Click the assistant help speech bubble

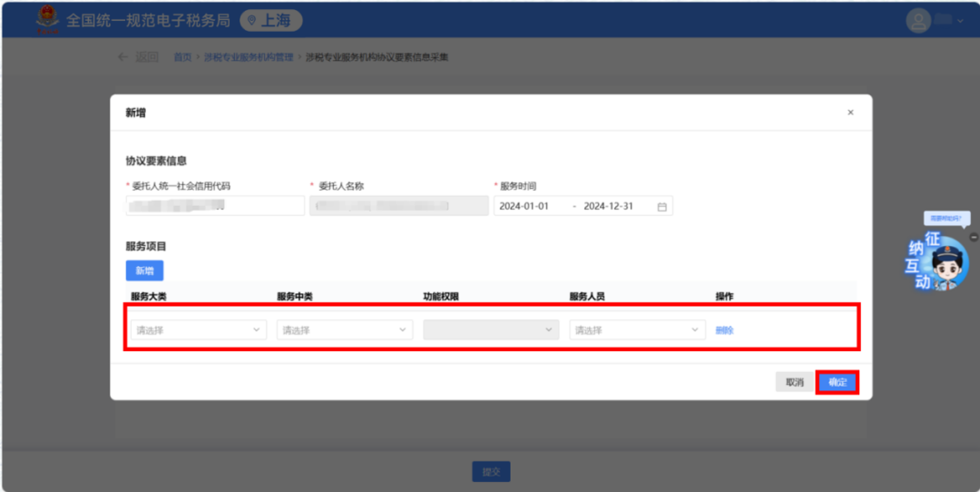(x=946, y=218)
